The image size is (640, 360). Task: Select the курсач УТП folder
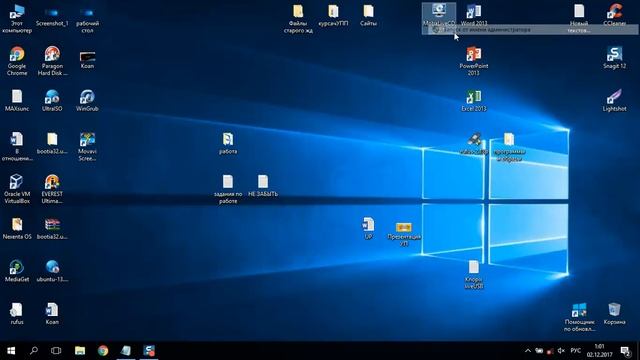click(333, 16)
